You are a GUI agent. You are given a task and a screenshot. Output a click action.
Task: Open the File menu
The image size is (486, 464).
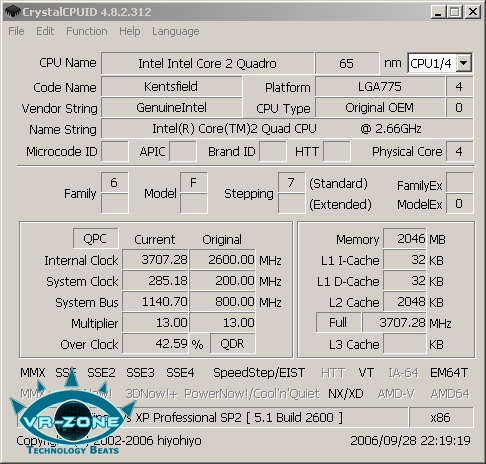click(x=16, y=31)
